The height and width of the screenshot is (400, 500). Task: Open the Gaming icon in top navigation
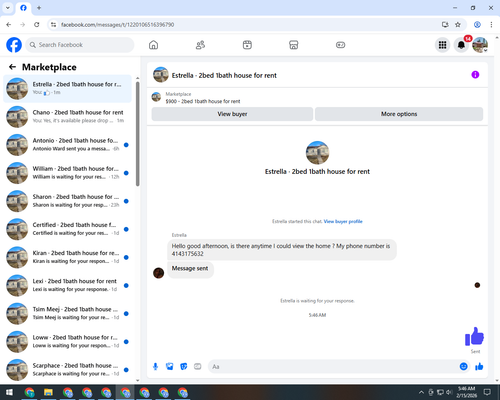tap(340, 45)
